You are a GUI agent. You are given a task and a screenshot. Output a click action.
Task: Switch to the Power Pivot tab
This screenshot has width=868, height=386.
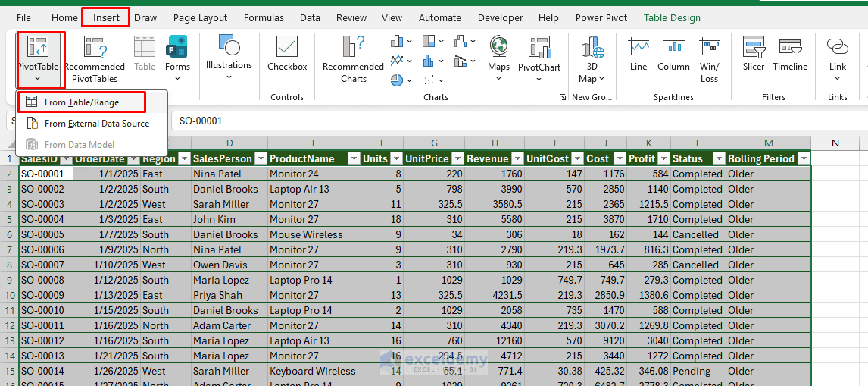[x=601, y=17]
